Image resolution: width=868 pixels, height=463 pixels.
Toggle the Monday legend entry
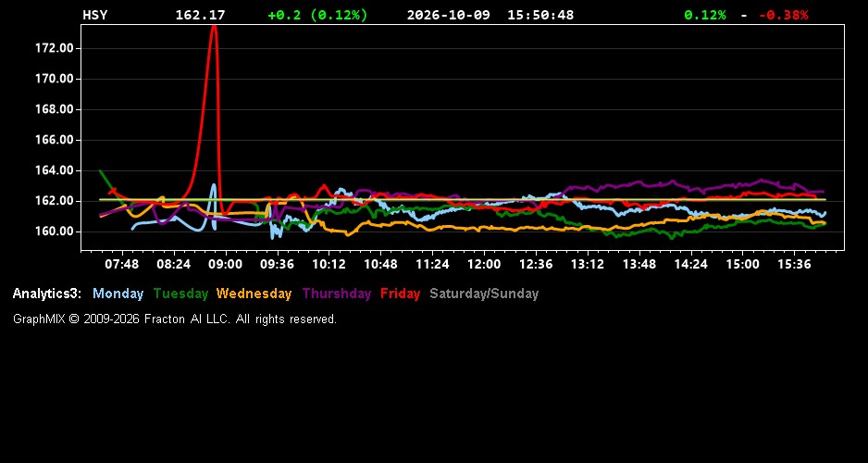(118, 294)
